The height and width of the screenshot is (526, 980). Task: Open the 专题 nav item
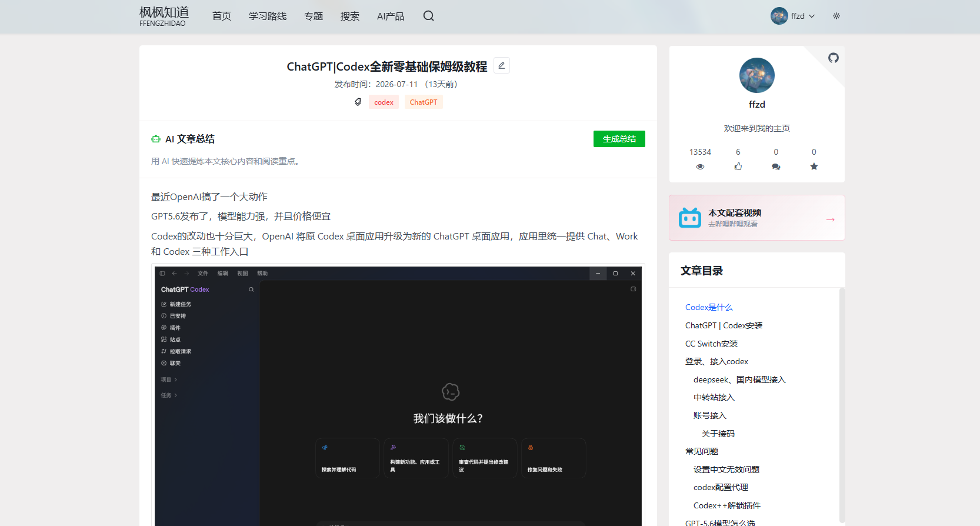coord(314,16)
